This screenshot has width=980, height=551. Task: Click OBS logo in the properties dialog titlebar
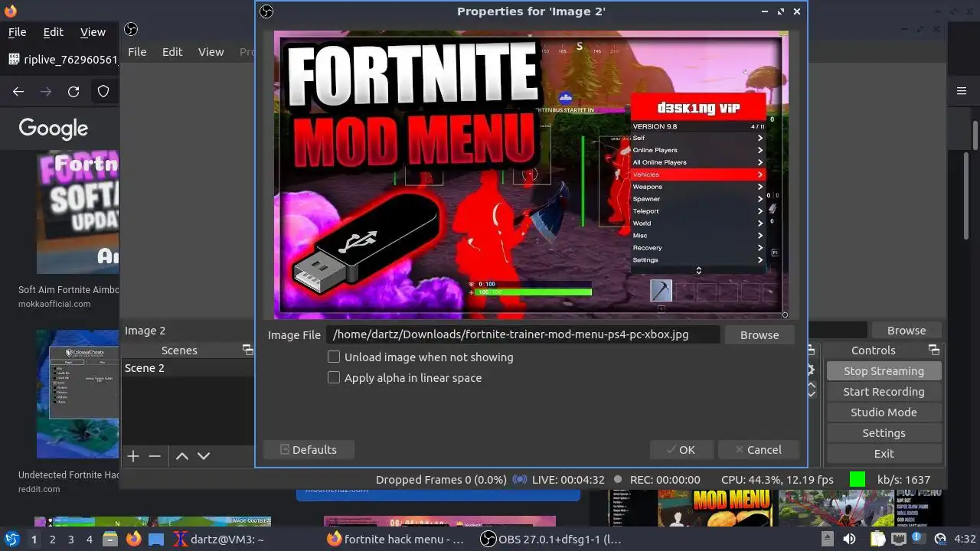(x=266, y=11)
